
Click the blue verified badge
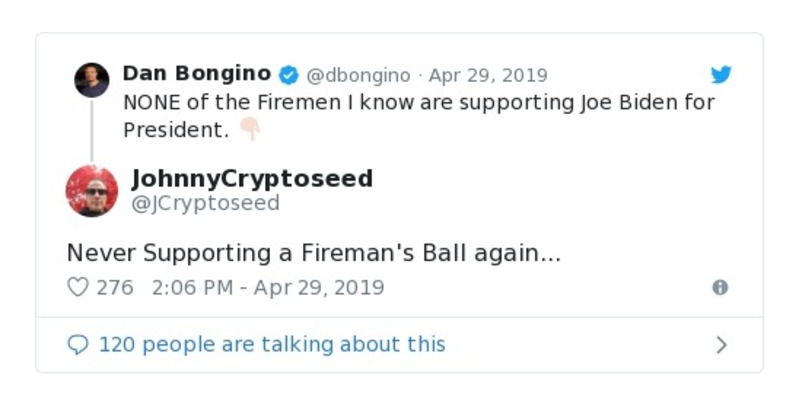288,75
